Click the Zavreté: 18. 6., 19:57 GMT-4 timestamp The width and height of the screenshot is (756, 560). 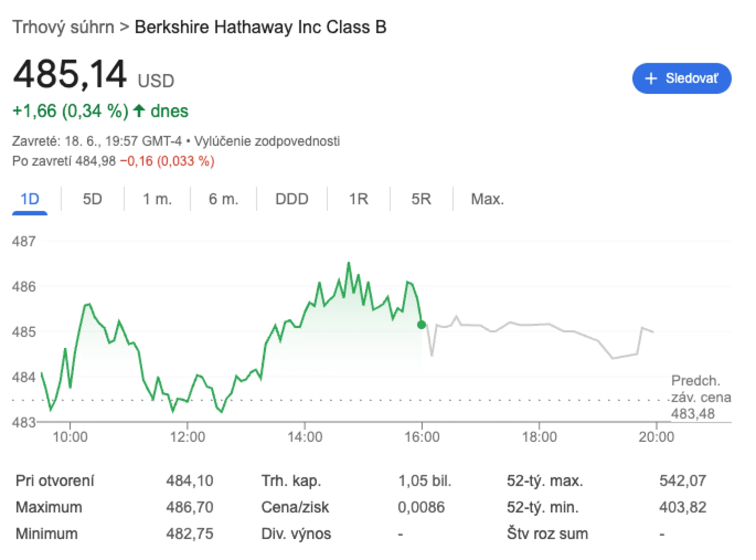97,141
